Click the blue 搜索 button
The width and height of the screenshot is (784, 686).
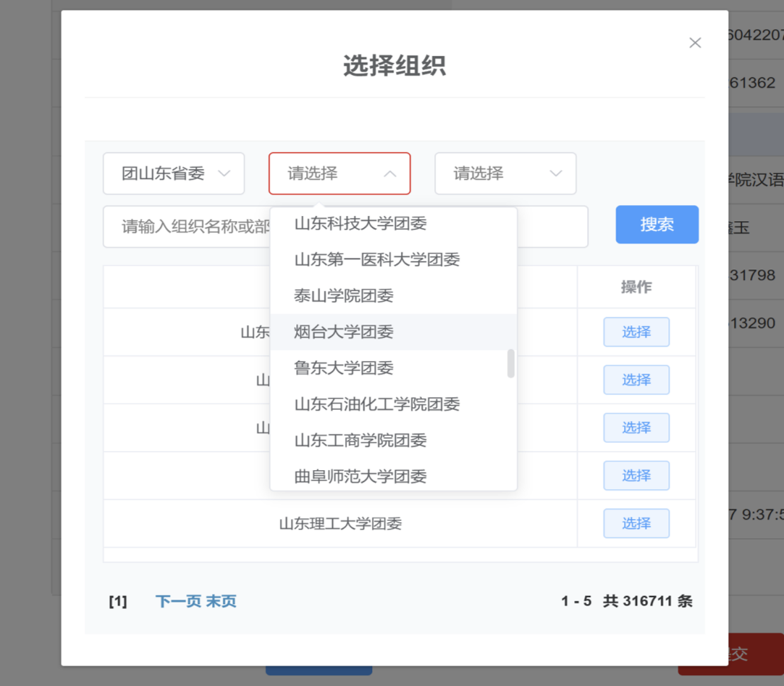click(x=657, y=224)
